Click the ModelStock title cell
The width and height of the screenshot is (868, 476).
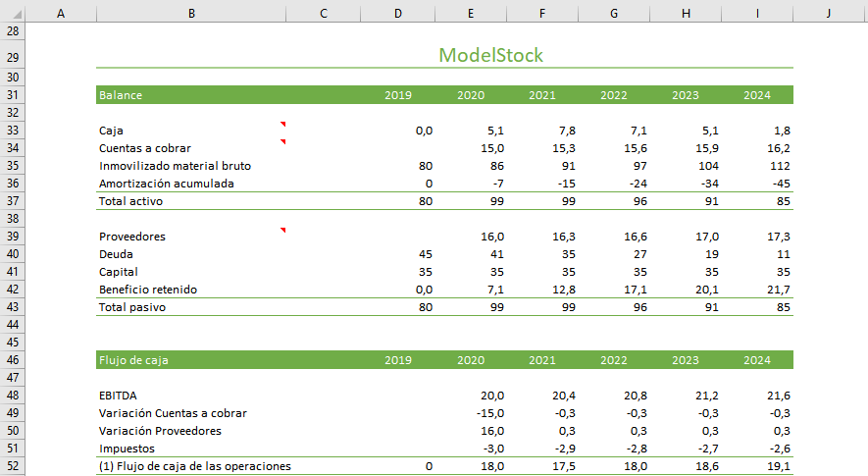pyautogui.click(x=490, y=56)
